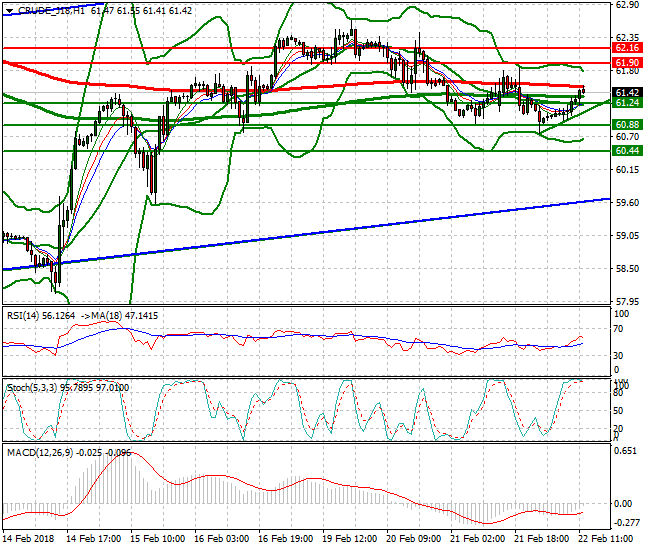This screenshot has height=550, width=650.
Task: Click the 0.651 MACD scale value
Action: (625, 451)
